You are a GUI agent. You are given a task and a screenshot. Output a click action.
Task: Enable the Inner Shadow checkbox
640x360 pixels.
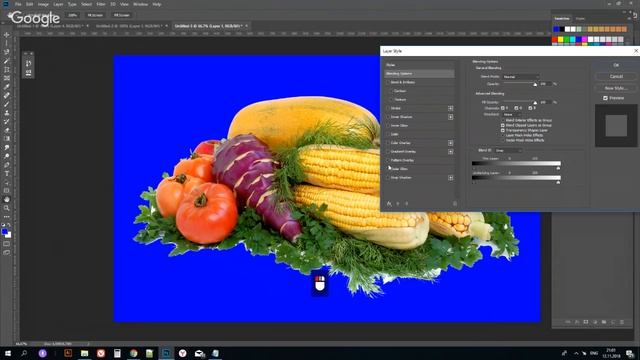tap(388, 117)
